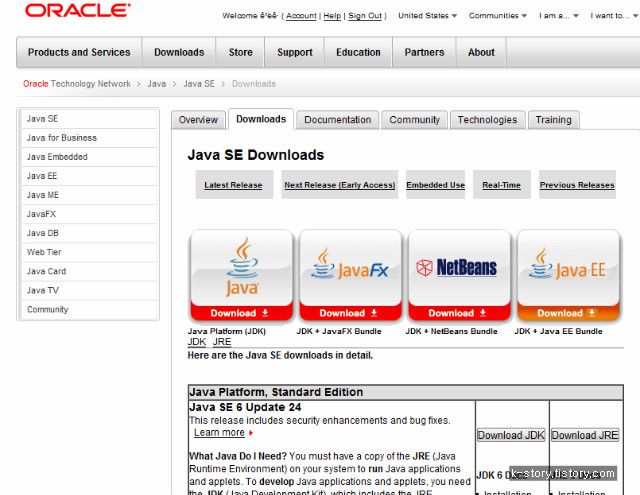Open the Education menu item

click(358, 52)
